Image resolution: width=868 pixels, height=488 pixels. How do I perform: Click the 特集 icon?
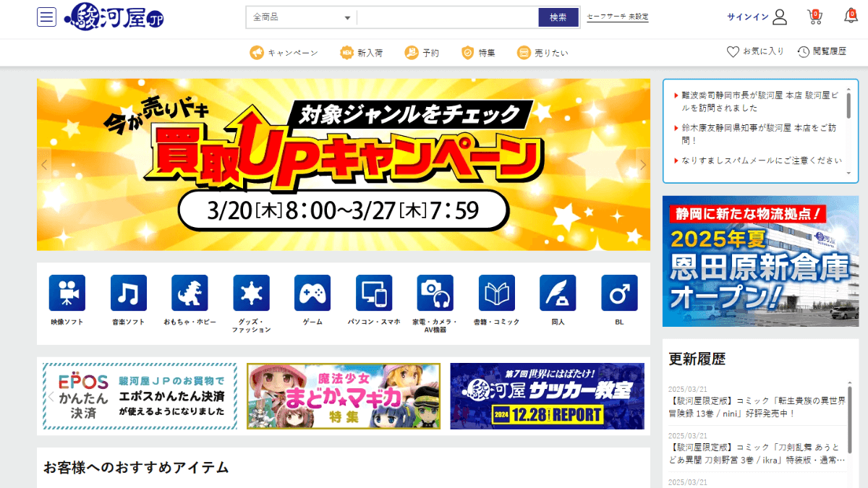(468, 53)
